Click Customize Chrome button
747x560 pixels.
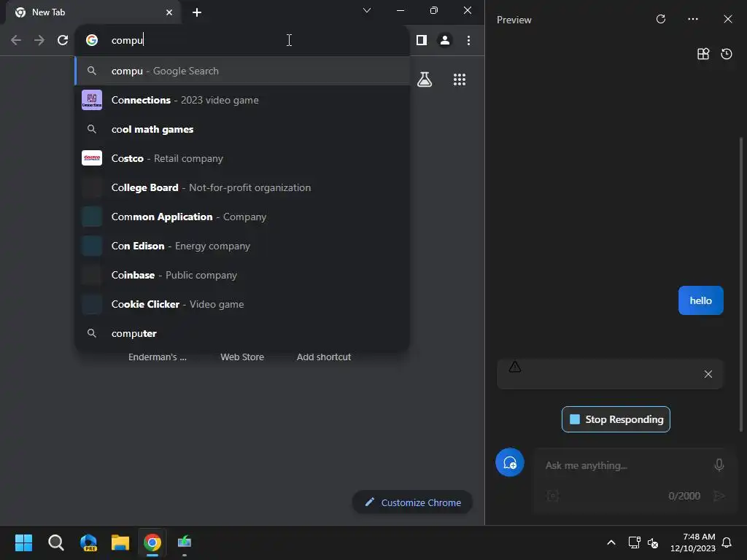pos(412,502)
